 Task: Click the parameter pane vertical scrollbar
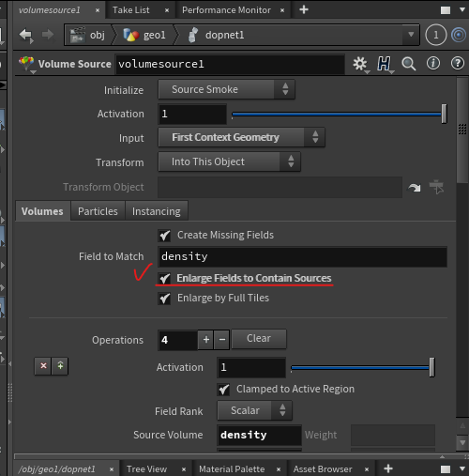[x=462, y=131]
